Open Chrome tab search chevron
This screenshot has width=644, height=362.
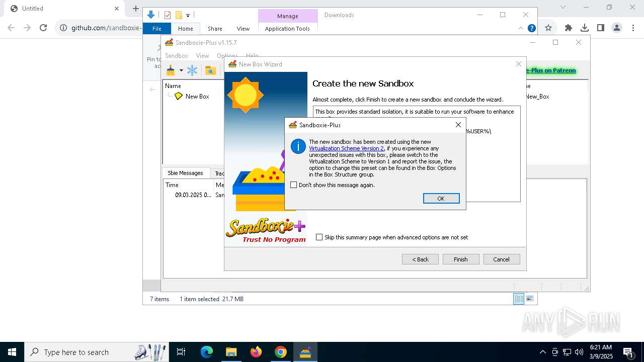563,7
